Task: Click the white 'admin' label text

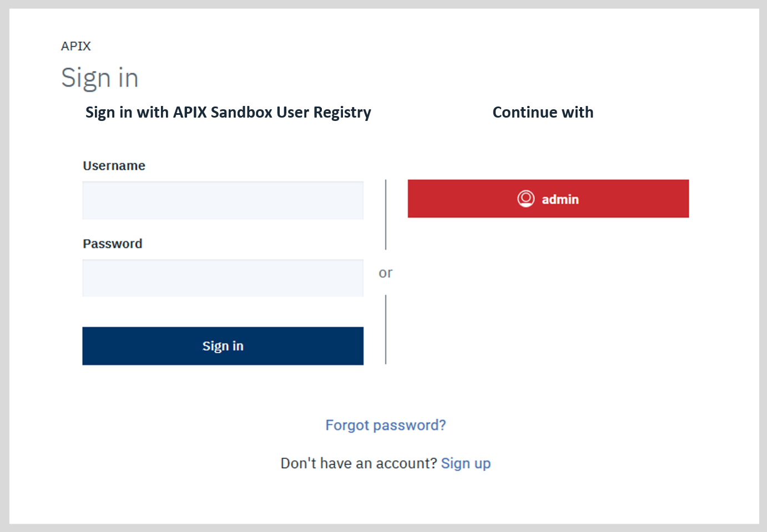Action: pyautogui.click(x=560, y=199)
